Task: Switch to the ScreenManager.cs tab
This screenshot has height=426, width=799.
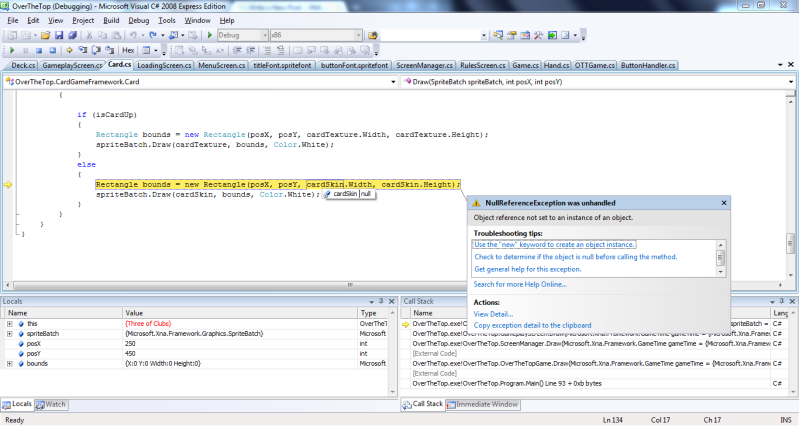Action: [424, 65]
